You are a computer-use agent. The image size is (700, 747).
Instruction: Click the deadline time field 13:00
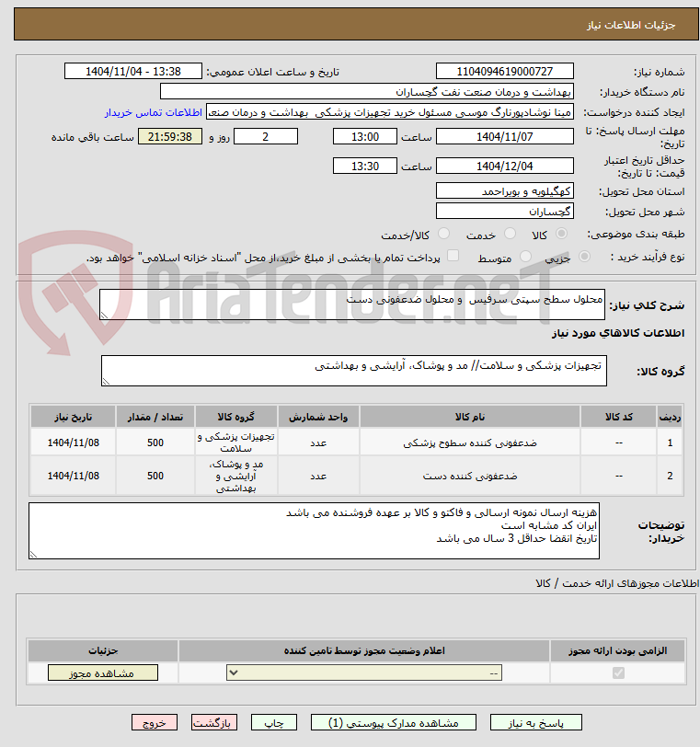coord(365,137)
